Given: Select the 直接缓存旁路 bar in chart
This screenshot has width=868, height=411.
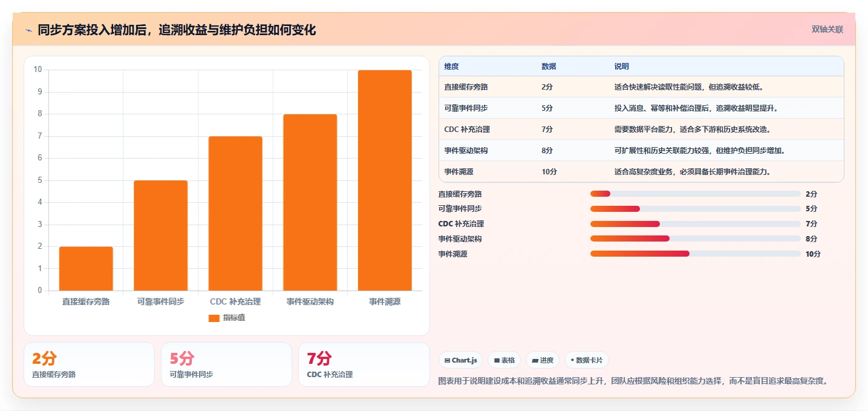Looking at the screenshot, I should point(86,269).
